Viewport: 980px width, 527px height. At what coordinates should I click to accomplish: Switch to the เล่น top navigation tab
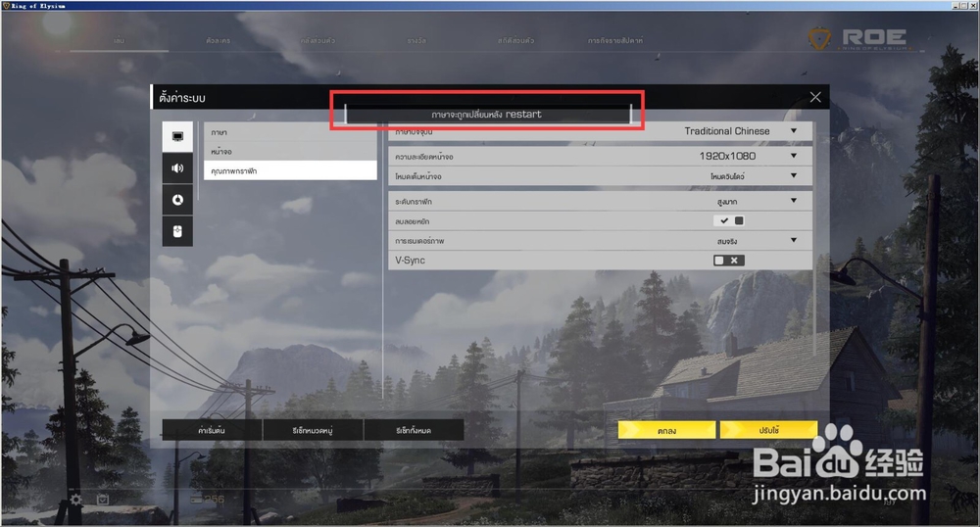119,40
